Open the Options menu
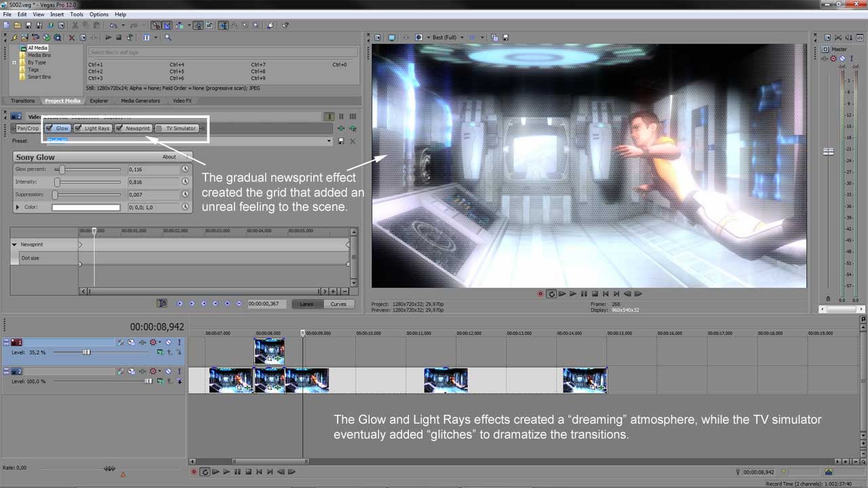Viewport: 868px width, 488px height. tap(99, 14)
